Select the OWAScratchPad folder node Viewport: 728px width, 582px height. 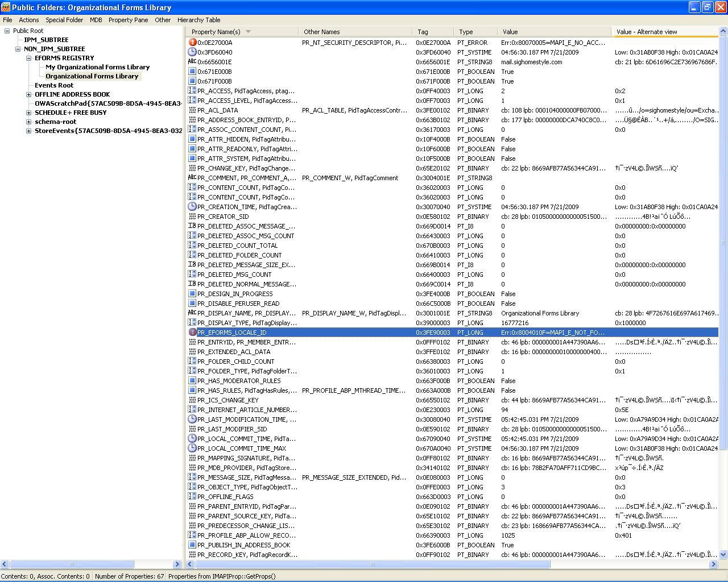pyautogui.click(x=108, y=103)
